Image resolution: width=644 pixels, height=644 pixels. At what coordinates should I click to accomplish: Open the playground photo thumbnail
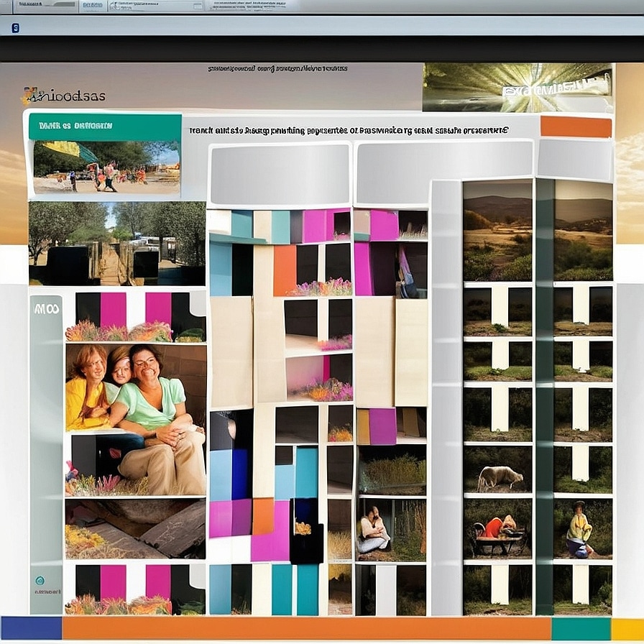(106, 167)
